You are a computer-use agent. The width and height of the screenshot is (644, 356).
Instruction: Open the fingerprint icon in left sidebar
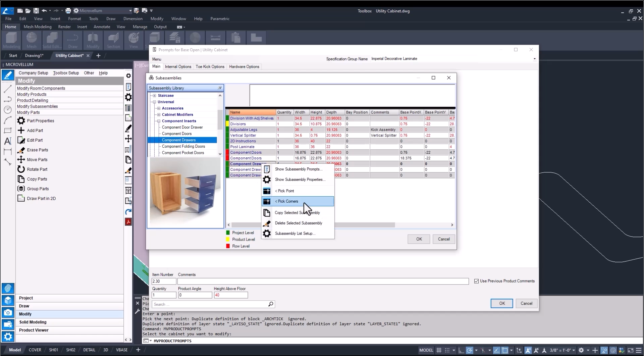click(8, 288)
